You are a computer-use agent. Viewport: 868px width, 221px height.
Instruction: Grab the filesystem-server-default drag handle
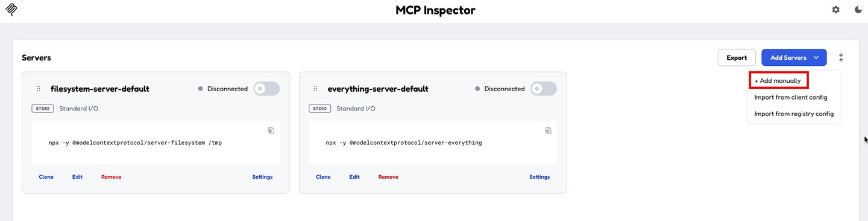[39, 89]
